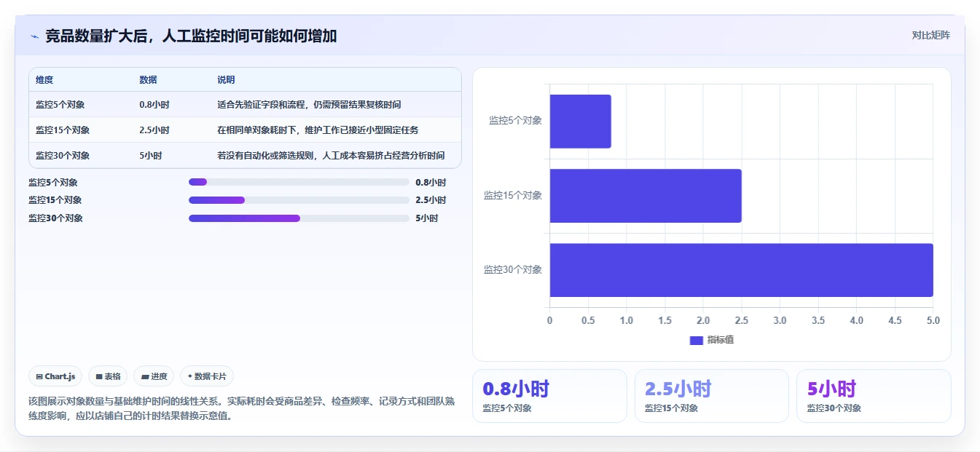Click x-axis tick 2.5
980x452 pixels.
click(741, 320)
